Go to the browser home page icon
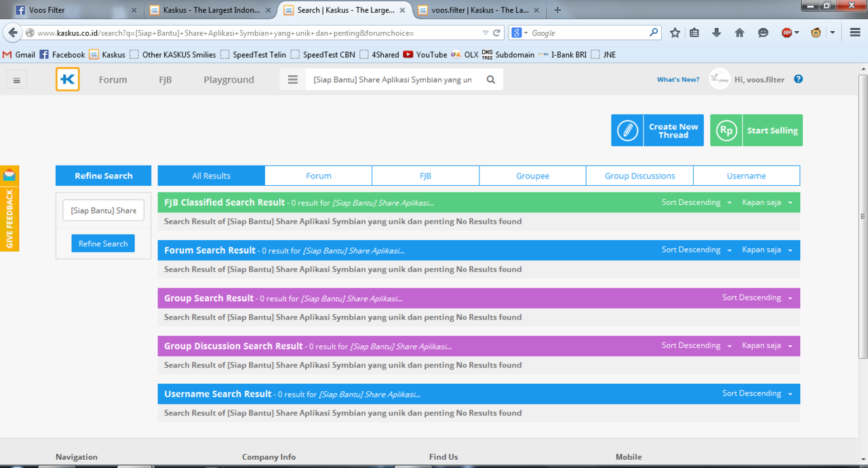 click(739, 33)
